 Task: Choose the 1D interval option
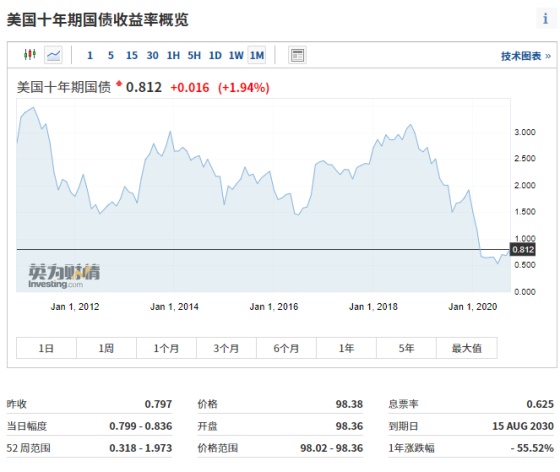215,55
